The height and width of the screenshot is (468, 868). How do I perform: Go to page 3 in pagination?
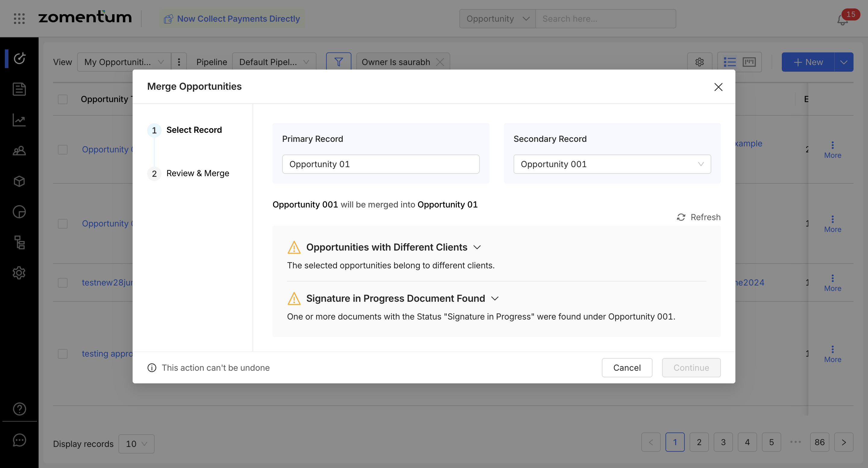click(x=723, y=442)
